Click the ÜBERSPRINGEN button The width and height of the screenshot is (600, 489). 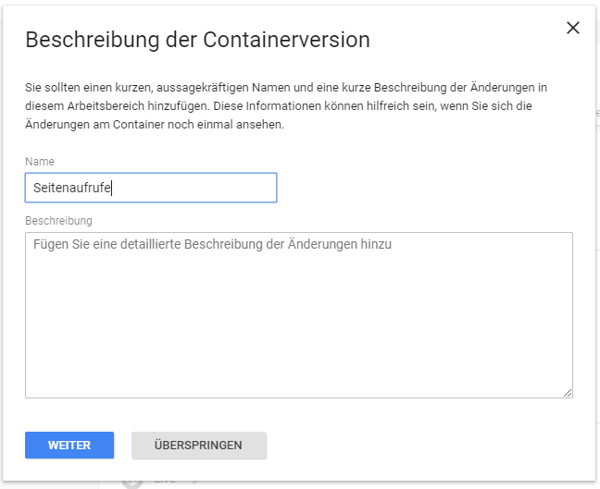pos(199,445)
